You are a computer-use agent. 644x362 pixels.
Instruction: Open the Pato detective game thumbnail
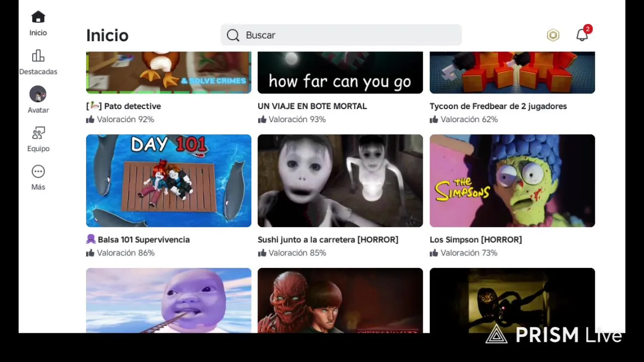(169, 72)
